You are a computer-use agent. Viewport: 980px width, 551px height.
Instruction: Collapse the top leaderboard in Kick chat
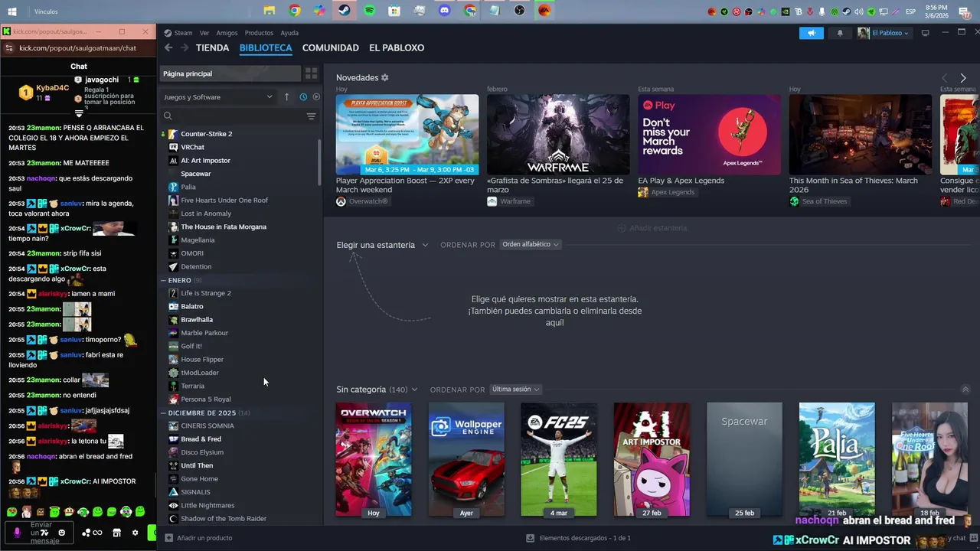pos(79,113)
